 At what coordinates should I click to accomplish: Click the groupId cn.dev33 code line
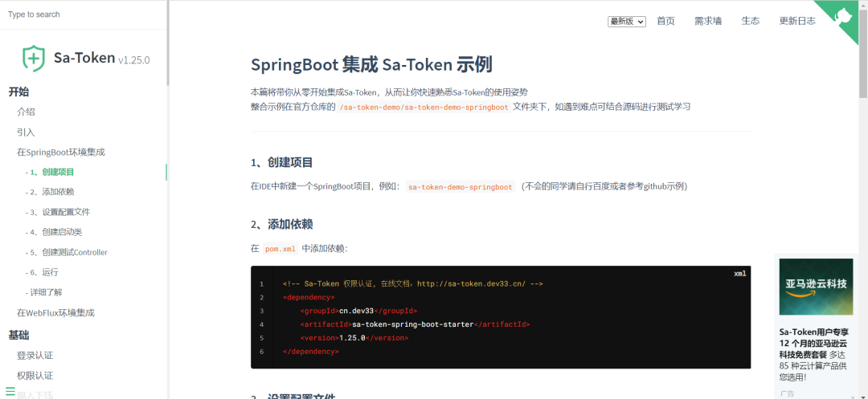pyautogui.click(x=358, y=311)
